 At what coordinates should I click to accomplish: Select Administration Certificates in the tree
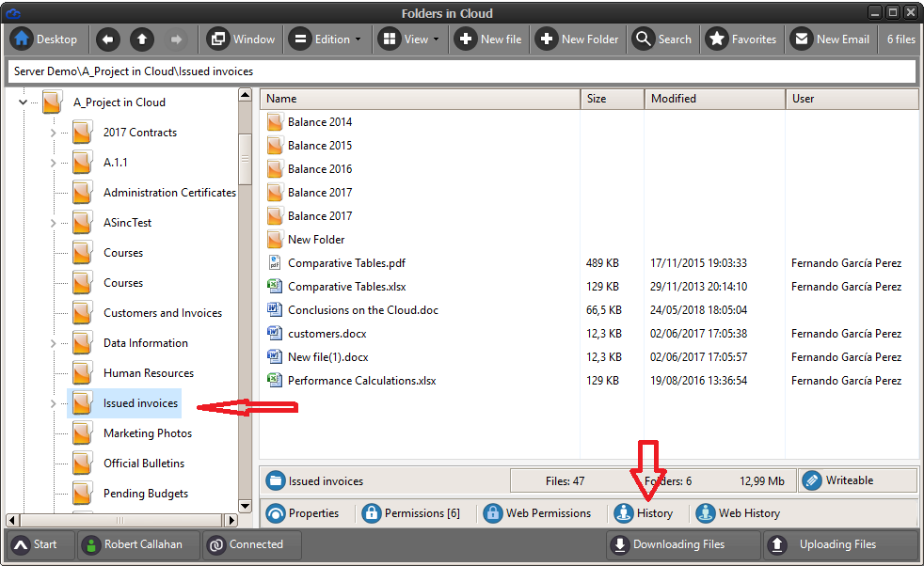(169, 193)
